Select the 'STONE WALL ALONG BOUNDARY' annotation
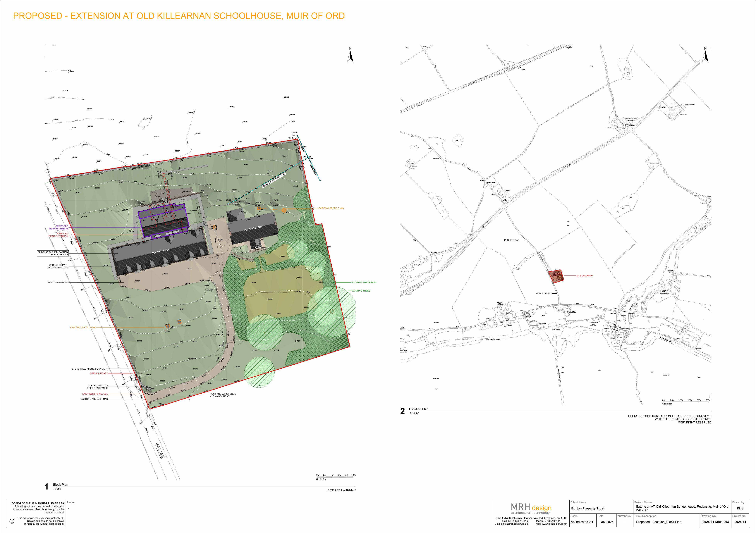 pos(90,369)
